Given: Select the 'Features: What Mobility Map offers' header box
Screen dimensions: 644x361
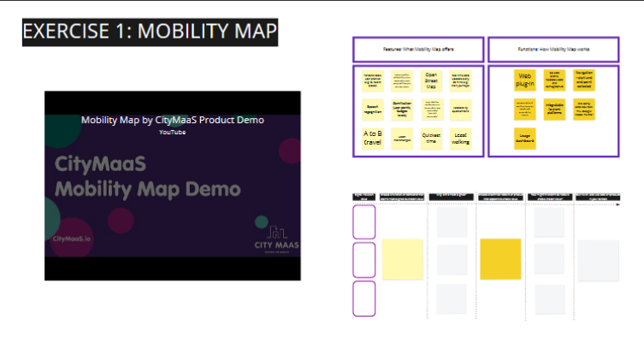Looking at the screenshot, I should coord(418,50).
